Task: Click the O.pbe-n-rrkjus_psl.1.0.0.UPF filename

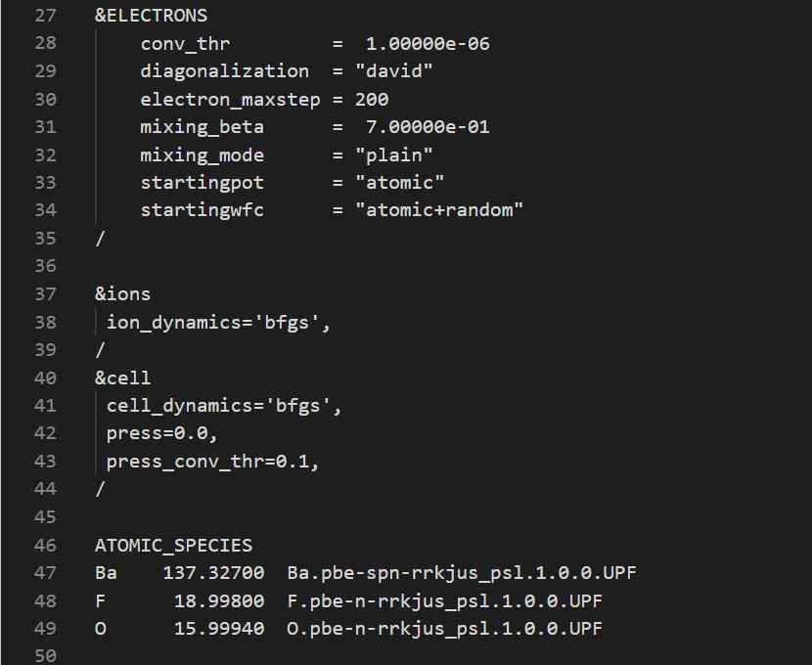Action: point(445,629)
